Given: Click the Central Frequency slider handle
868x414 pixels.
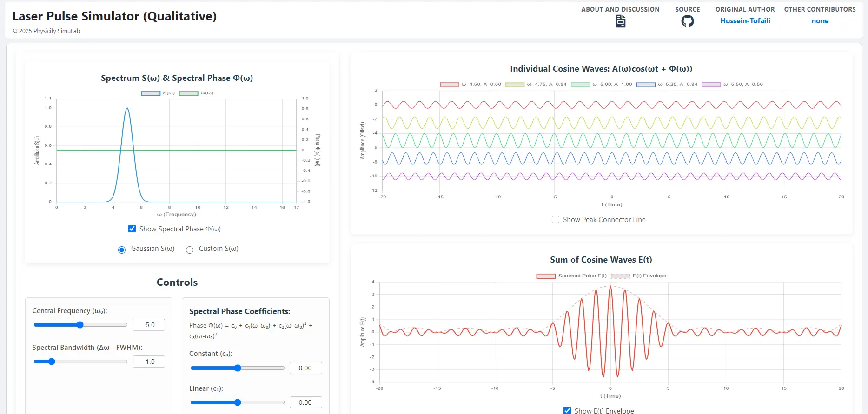Looking at the screenshot, I should click(x=80, y=325).
